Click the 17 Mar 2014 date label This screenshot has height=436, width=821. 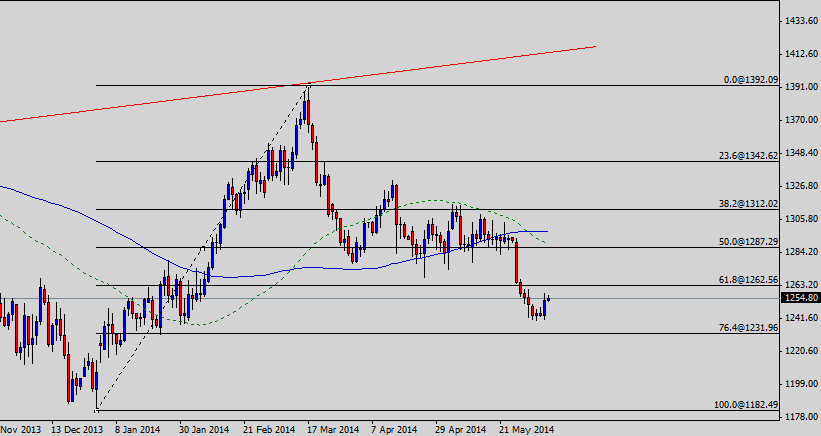click(x=333, y=428)
